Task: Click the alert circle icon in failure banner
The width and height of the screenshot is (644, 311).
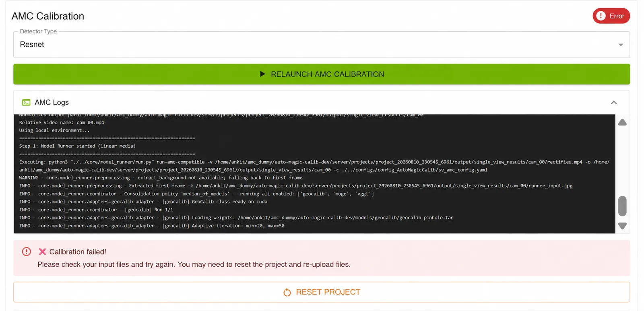Action: (x=27, y=252)
